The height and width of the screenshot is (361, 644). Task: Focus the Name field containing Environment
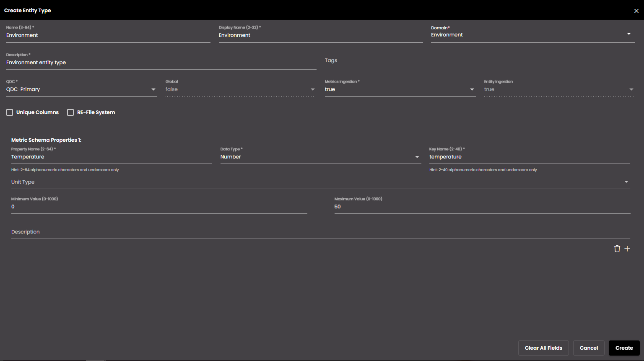(x=108, y=35)
